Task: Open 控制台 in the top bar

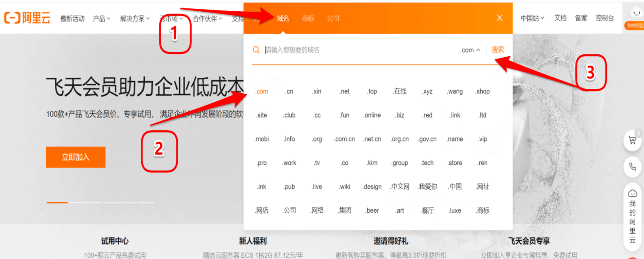Action: pyautogui.click(x=605, y=18)
